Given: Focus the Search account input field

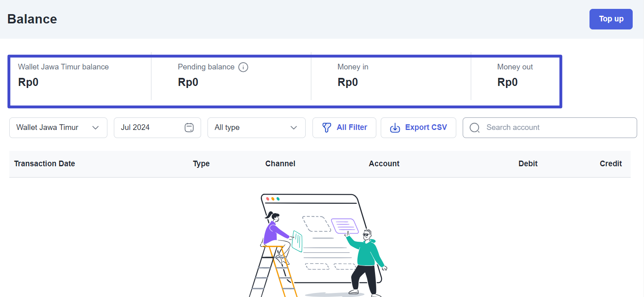Looking at the screenshot, I should (x=557, y=128).
